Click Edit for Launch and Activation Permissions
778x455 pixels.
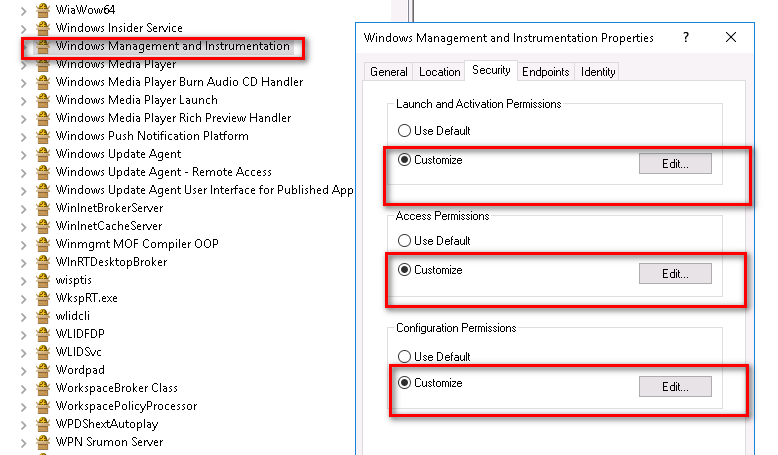click(x=675, y=164)
